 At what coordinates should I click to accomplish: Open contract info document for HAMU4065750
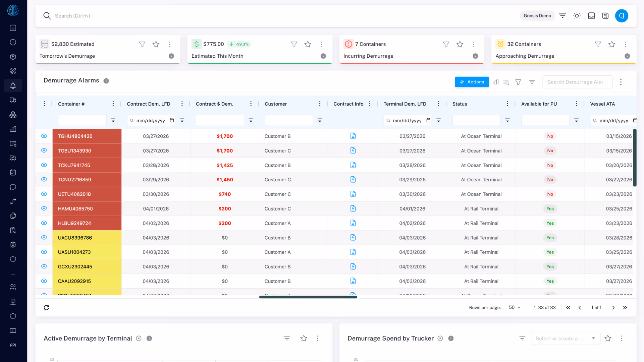[353, 208]
